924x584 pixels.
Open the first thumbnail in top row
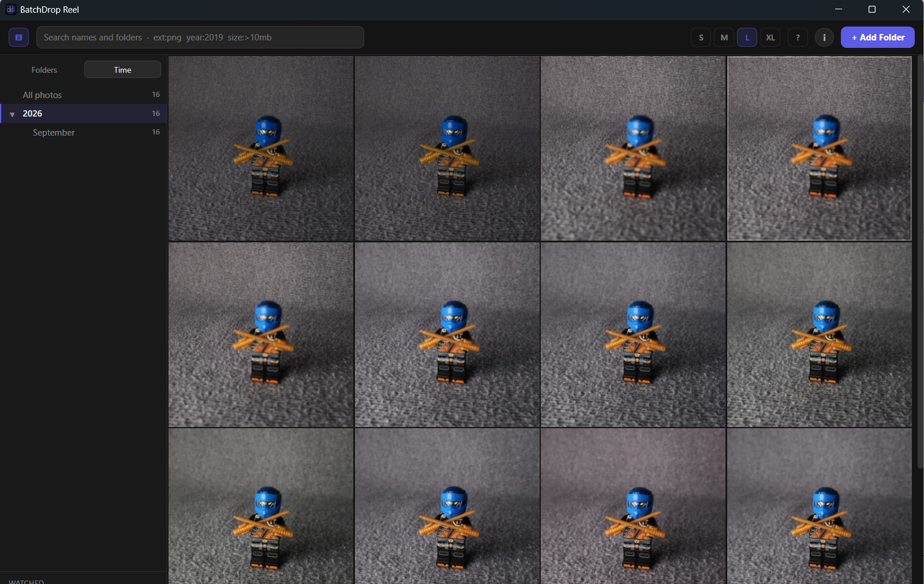[x=261, y=148]
